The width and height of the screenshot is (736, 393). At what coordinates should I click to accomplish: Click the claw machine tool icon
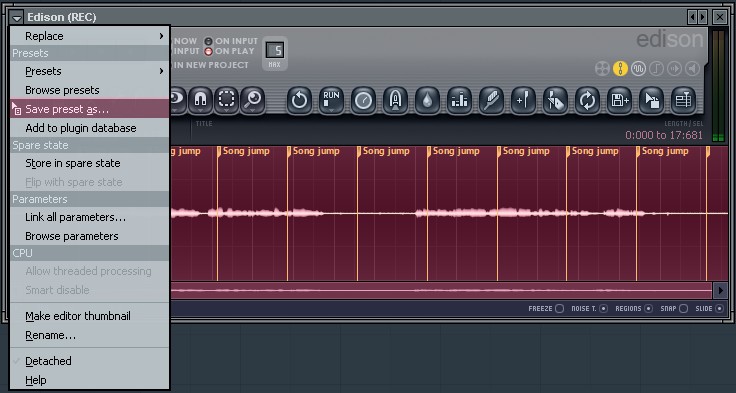[395, 100]
